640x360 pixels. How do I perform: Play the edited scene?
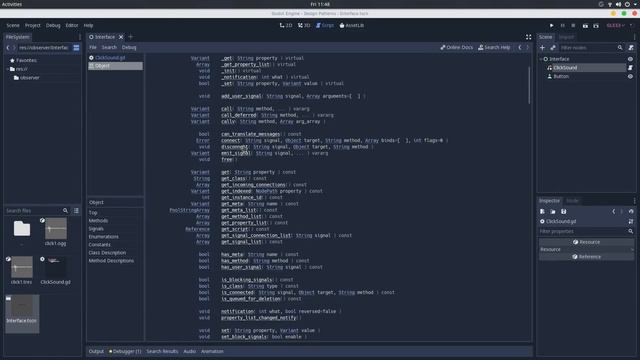[x=585, y=25]
